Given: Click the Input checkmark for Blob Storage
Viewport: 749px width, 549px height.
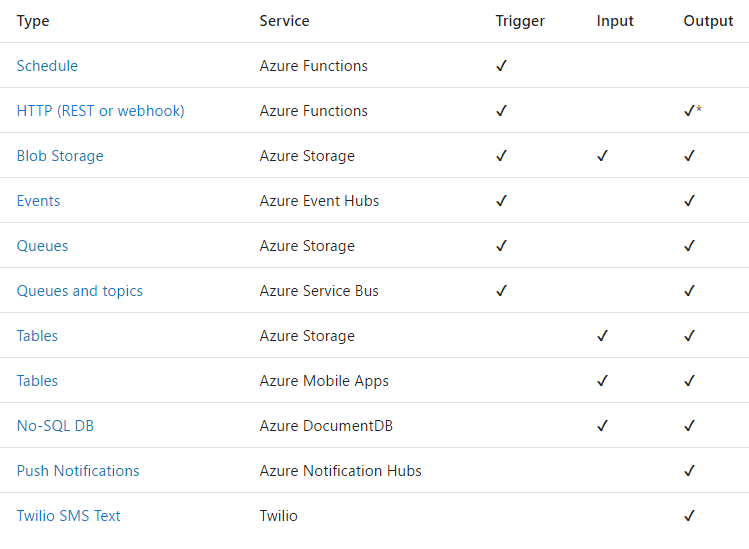Looking at the screenshot, I should [x=602, y=156].
